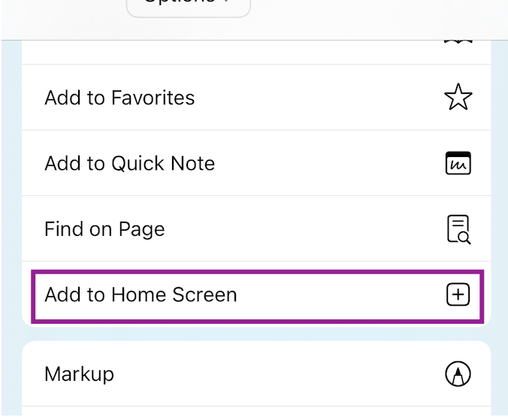Viewport: 508px width, 420px height.
Task: Select the Markup label
Action: pyautogui.click(x=79, y=373)
